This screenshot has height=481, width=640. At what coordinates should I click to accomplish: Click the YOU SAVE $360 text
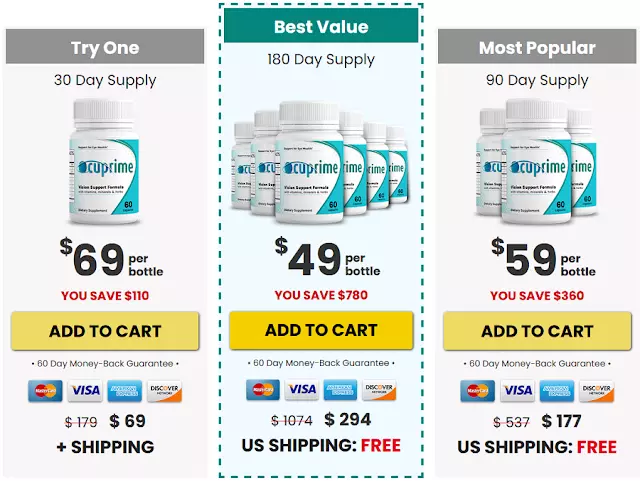537,296
